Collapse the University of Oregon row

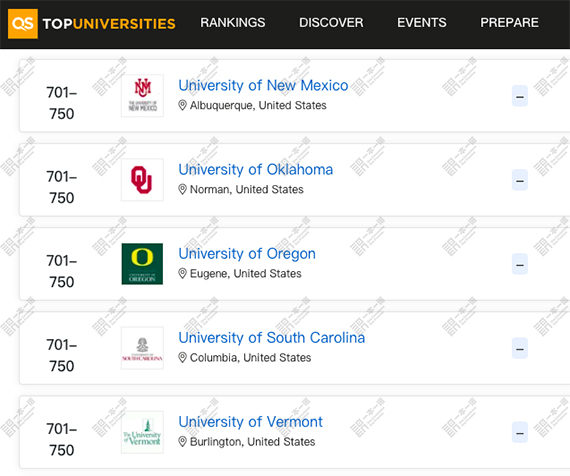(x=520, y=264)
